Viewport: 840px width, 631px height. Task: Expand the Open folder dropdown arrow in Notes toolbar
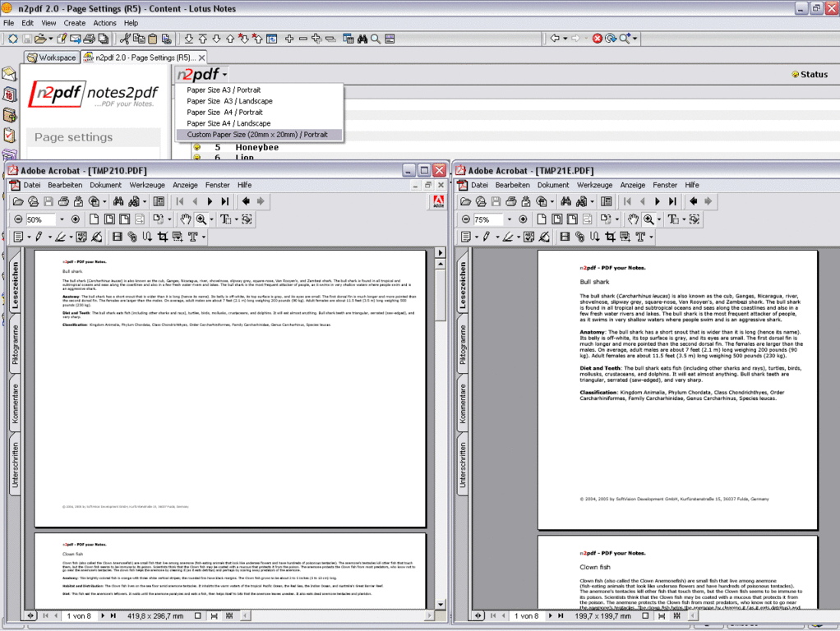[x=50, y=39]
